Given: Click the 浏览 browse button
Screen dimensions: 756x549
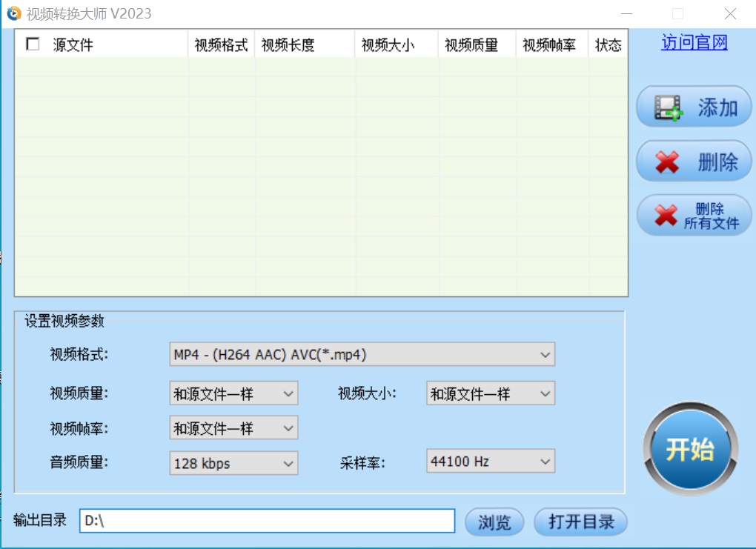Looking at the screenshot, I should point(494,522).
